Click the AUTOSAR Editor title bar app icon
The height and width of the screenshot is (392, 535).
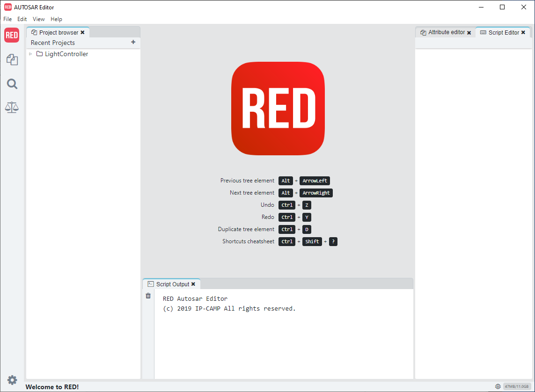point(8,7)
